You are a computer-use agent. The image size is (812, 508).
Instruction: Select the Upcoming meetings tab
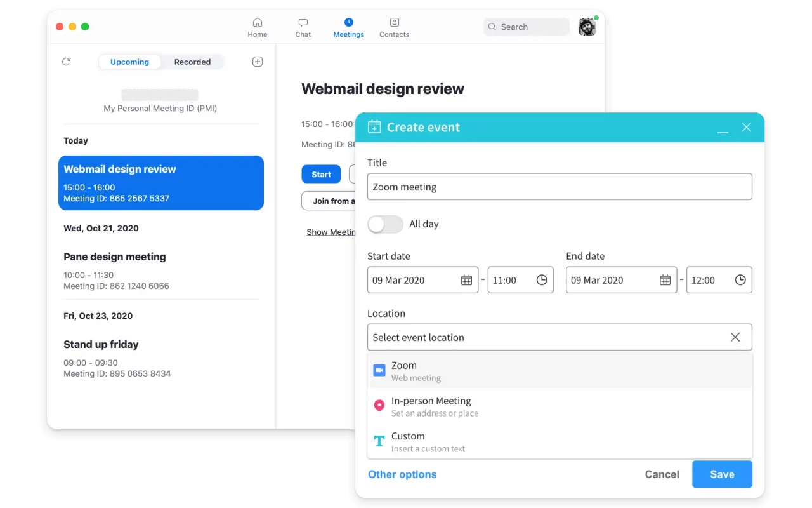129,62
